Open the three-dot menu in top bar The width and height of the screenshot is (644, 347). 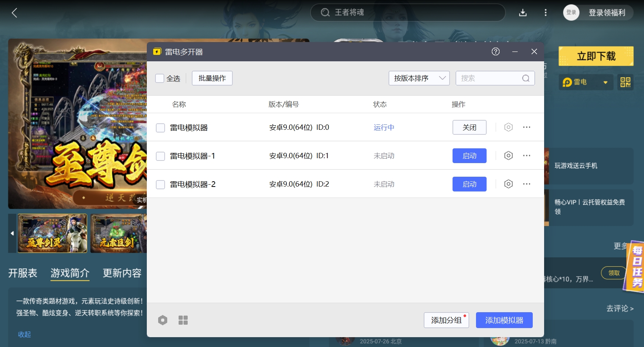tap(546, 13)
